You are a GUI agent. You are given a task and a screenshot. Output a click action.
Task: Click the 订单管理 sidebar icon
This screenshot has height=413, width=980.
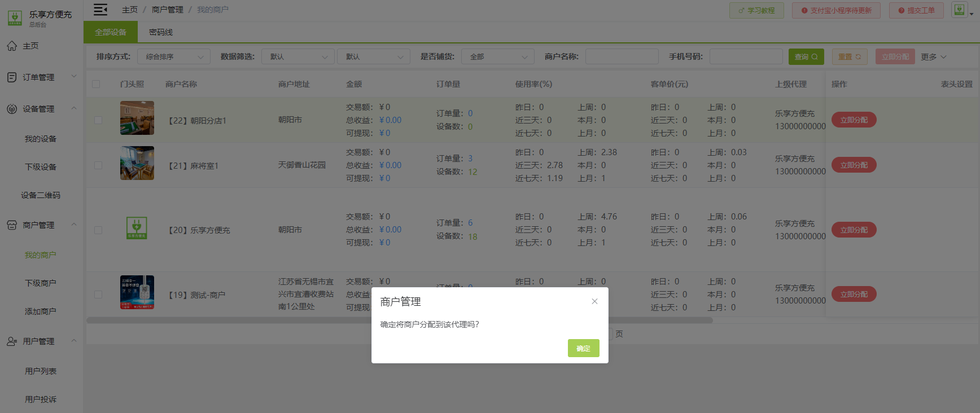click(x=12, y=77)
